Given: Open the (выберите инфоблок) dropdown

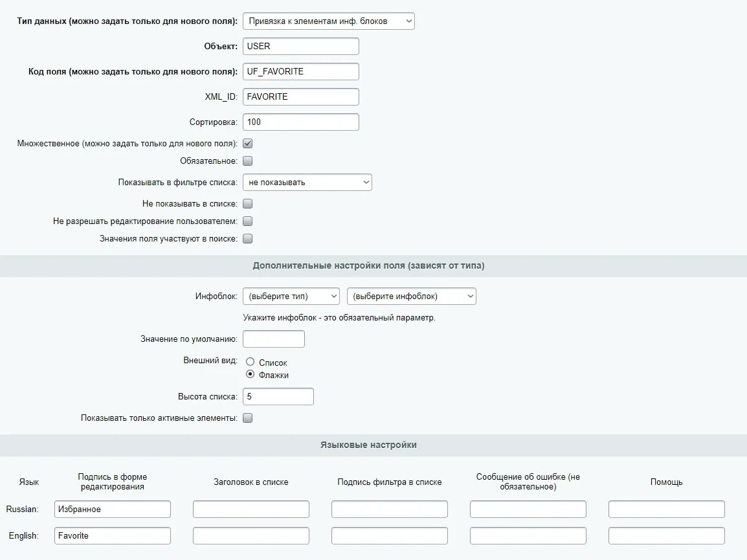Looking at the screenshot, I should click(412, 296).
